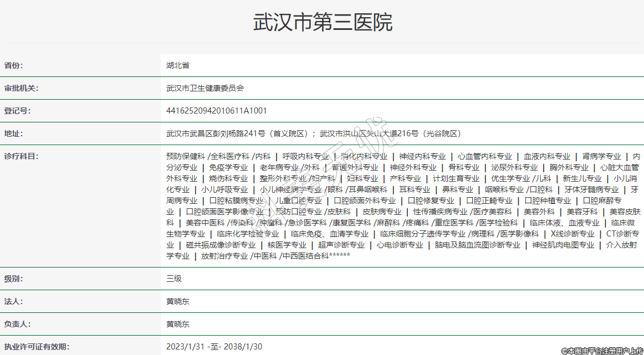This screenshot has height=355, width=644.
Task: Select the 法人 field label
Action: 14,301
